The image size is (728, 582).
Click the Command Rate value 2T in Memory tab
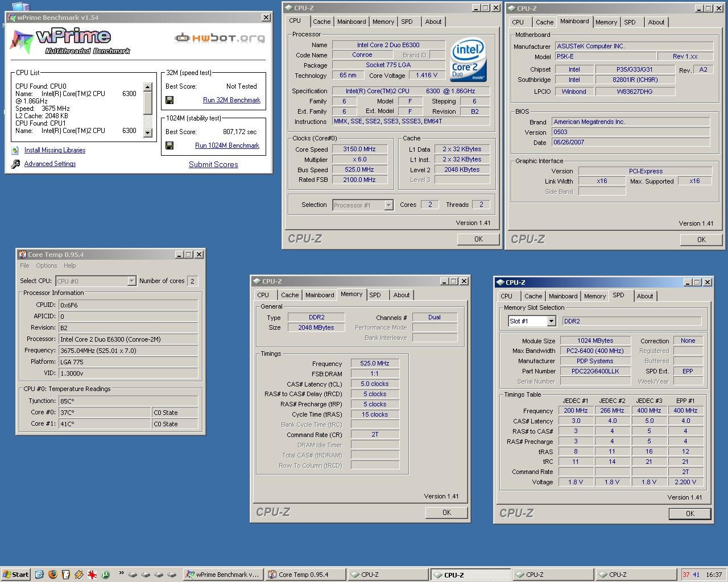click(x=375, y=434)
